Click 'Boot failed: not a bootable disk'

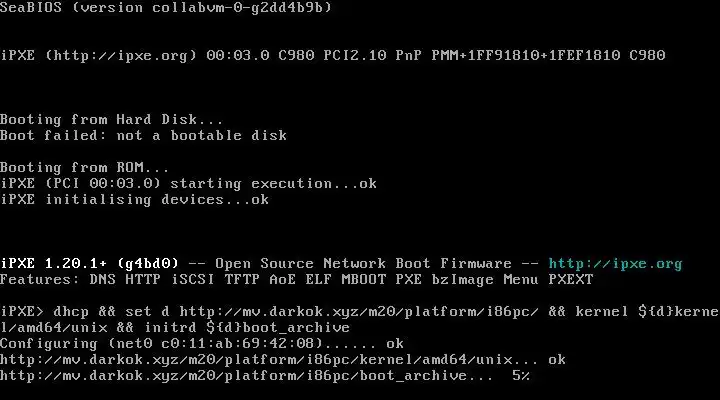coord(143,136)
